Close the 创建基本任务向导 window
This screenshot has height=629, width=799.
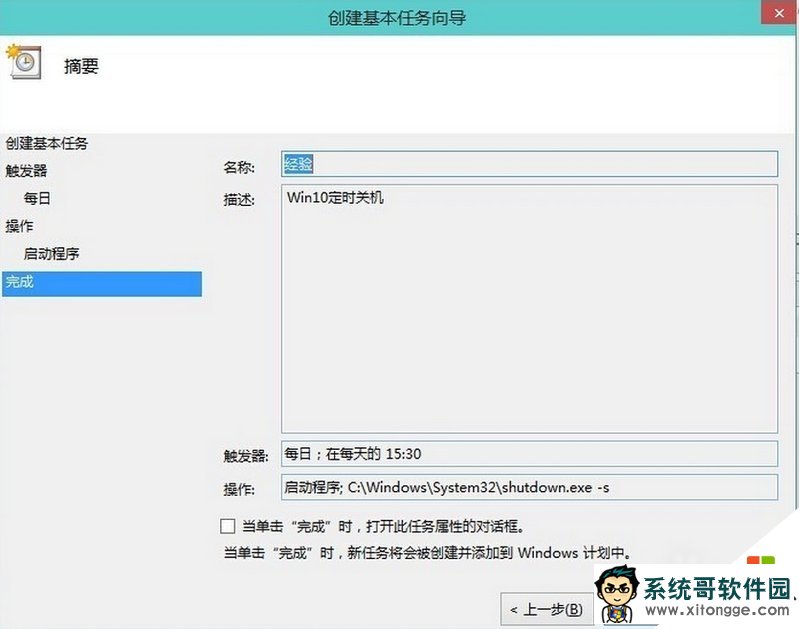(x=779, y=13)
